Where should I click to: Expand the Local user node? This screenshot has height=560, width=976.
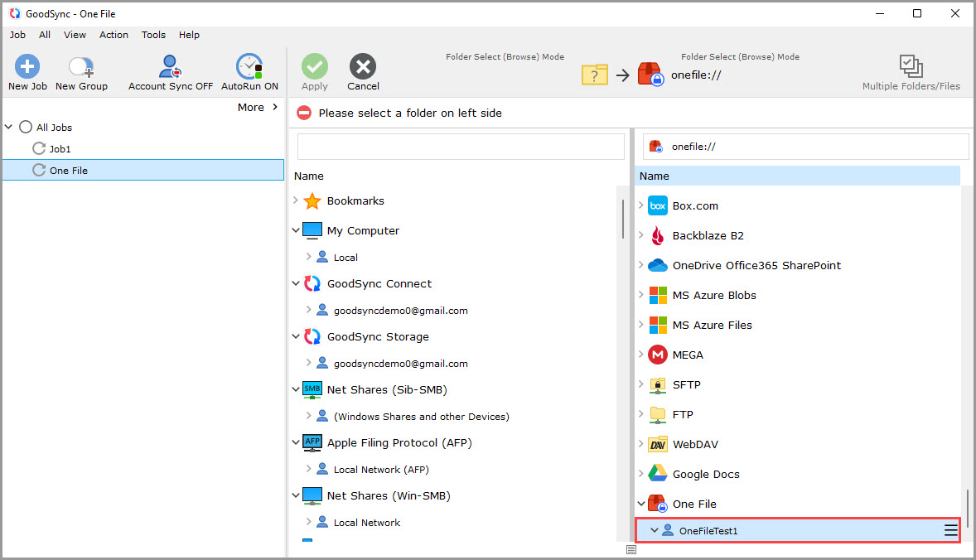pos(309,256)
